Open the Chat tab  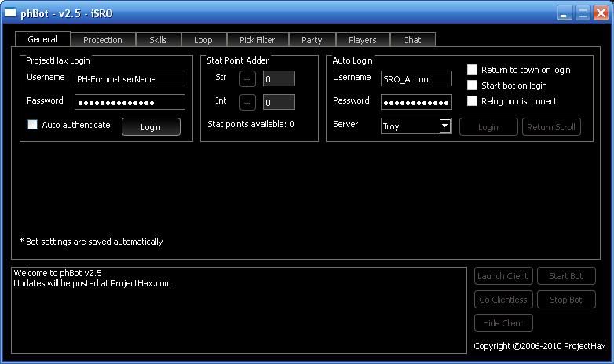(x=412, y=40)
